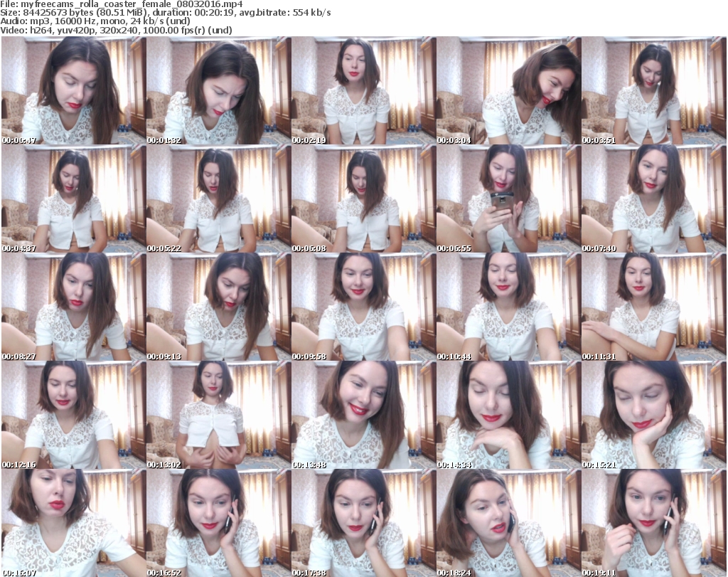This screenshot has height=577, width=728.
Task: Open the thumbnail at 00:08:27
Action: tap(73, 307)
